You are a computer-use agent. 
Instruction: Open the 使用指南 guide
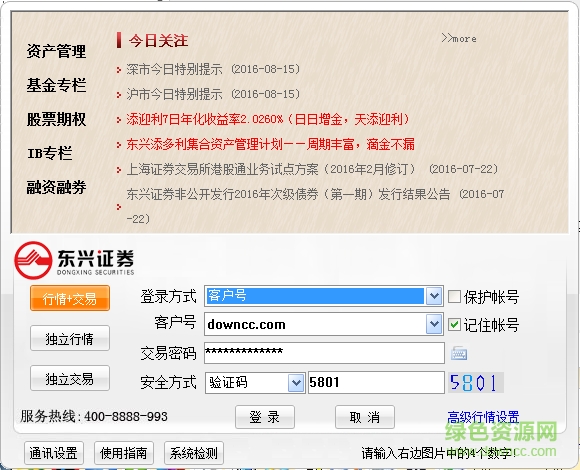[x=124, y=453]
